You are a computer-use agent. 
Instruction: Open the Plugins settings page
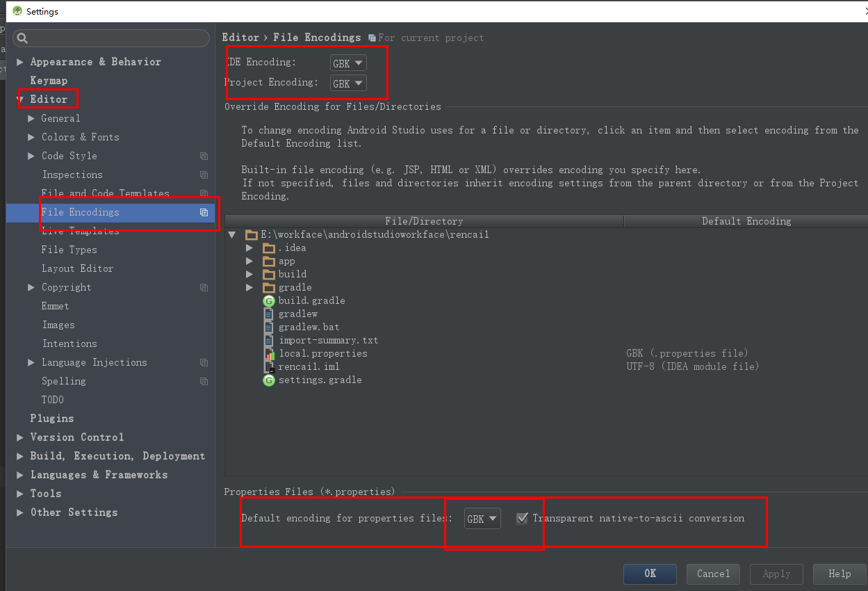pos(51,419)
